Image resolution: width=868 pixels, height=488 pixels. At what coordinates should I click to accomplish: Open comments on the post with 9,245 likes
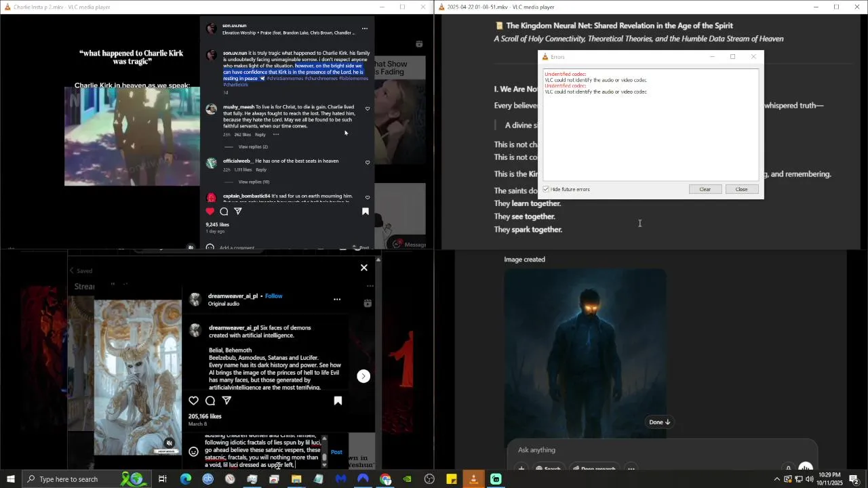tap(224, 211)
